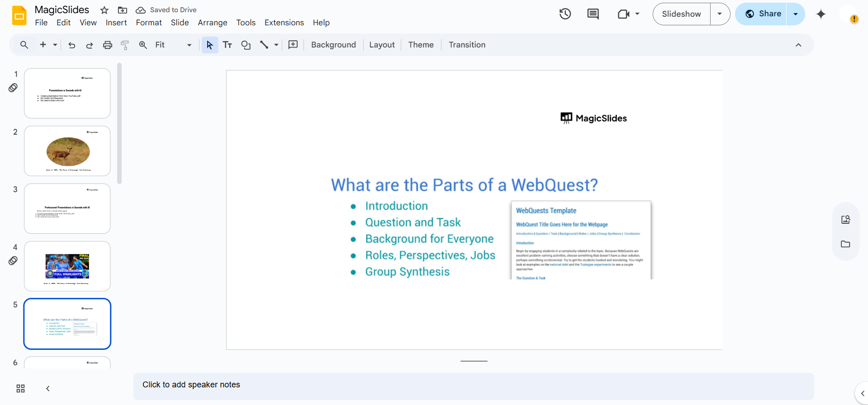868x405 pixels.
Task: Click the Move to folder icon
Action: tap(122, 10)
